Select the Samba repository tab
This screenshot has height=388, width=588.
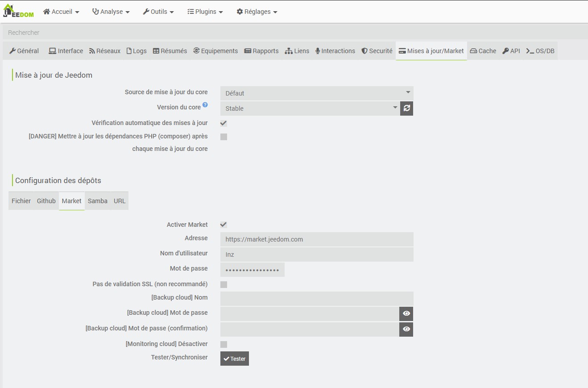(98, 201)
